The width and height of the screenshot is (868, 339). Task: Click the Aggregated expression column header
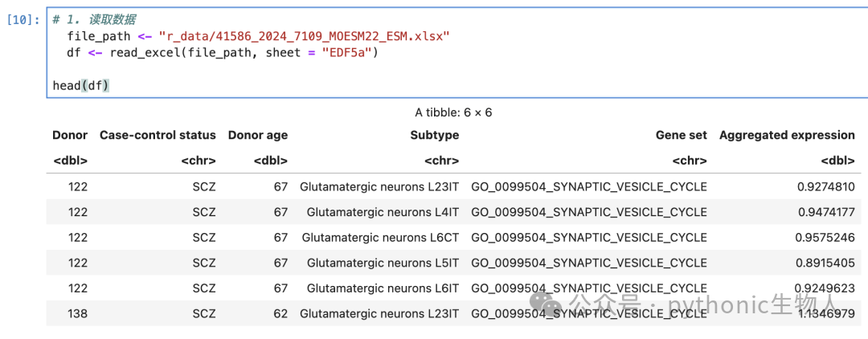(787, 135)
